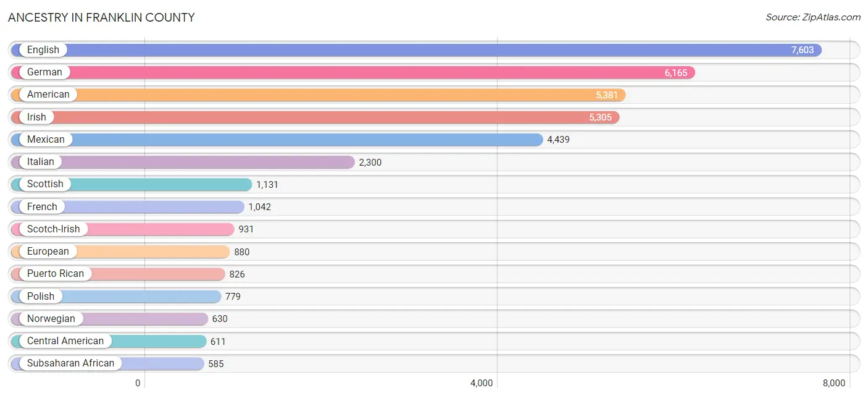Screen dimensions: 868x398
Task: Click the American label pill
Action: click(48, 95)
